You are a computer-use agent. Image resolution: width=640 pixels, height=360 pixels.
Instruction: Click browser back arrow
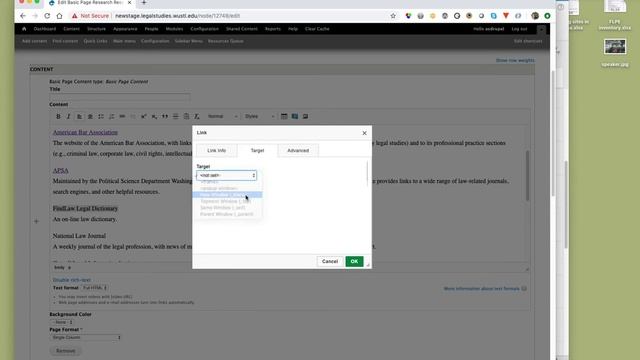23,16
